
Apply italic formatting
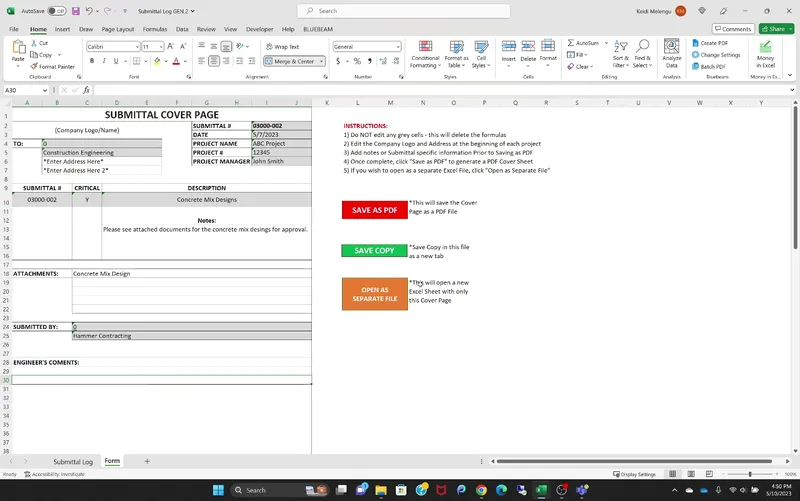tap(104, 61)
